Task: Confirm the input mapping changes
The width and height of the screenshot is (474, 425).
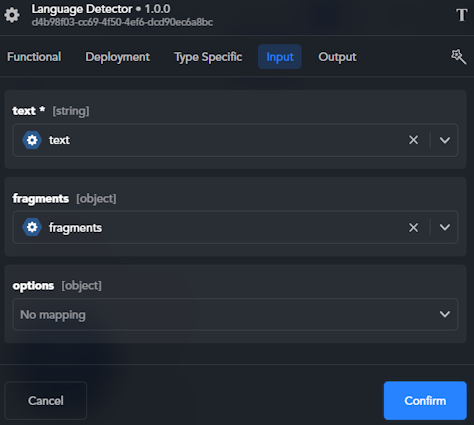Action: pyautogui.click(x=425, y=401)
